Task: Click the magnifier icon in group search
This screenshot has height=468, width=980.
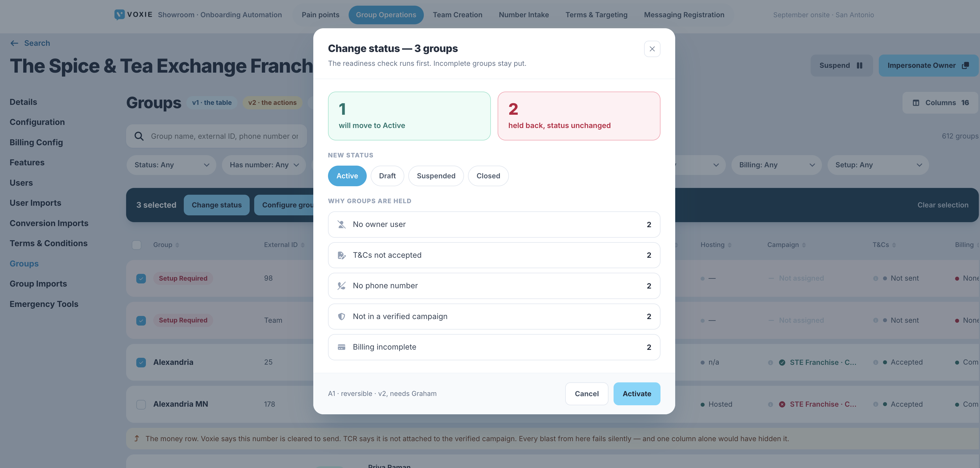Action: click(x=139, y=136)
